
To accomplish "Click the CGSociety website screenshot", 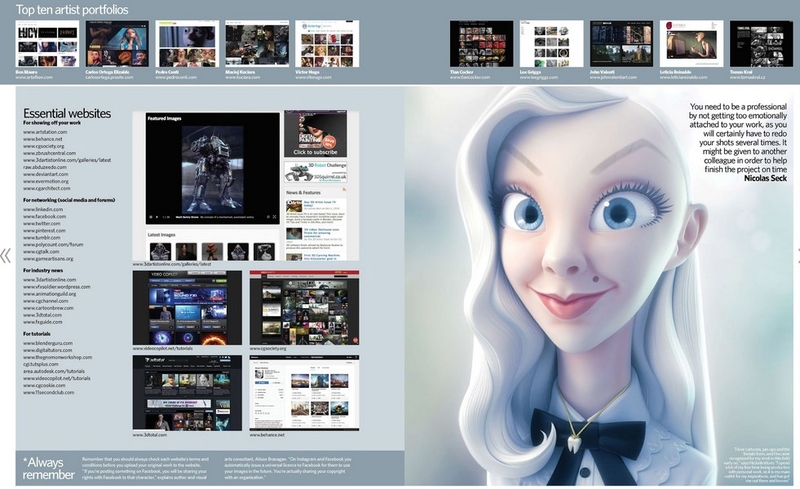I will [304, 308].
